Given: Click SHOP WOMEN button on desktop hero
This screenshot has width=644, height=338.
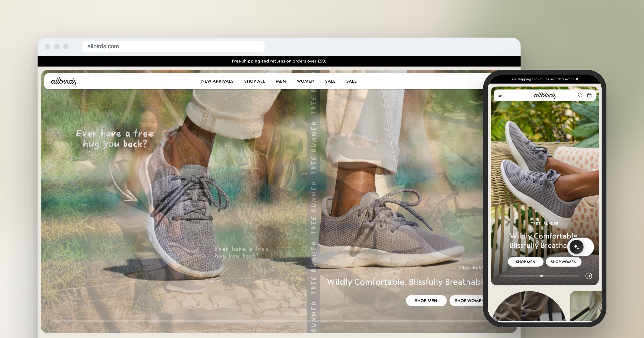Looking at the screenshot, I should pyautogui.click(x=467, y=301).
